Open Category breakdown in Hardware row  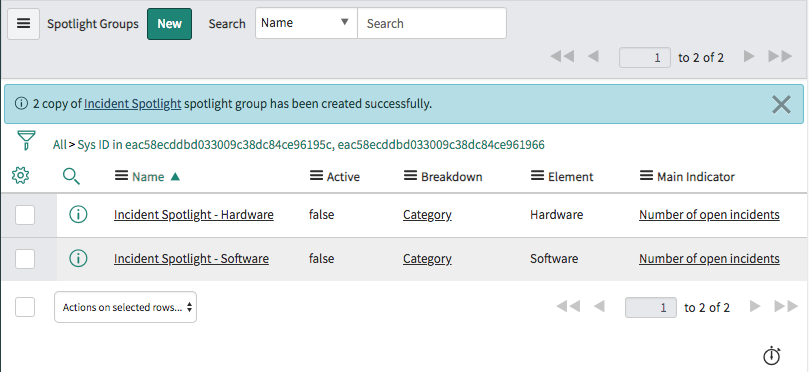click(x=427, y=215)
